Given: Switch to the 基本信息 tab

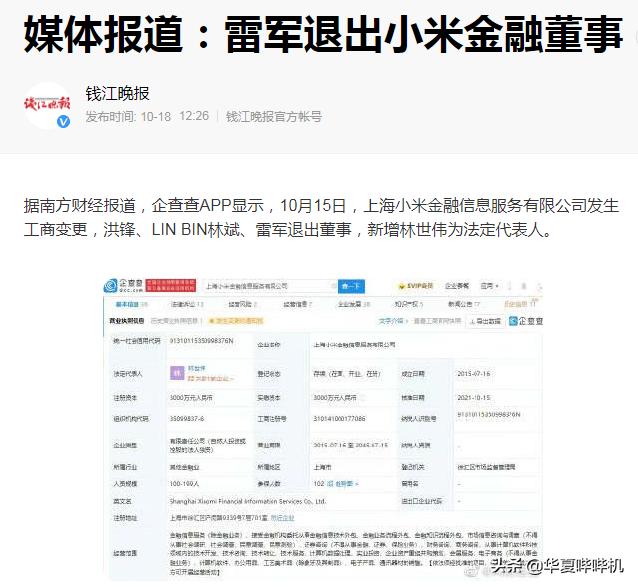Looking at the screenshot, I should pos(131,304).
